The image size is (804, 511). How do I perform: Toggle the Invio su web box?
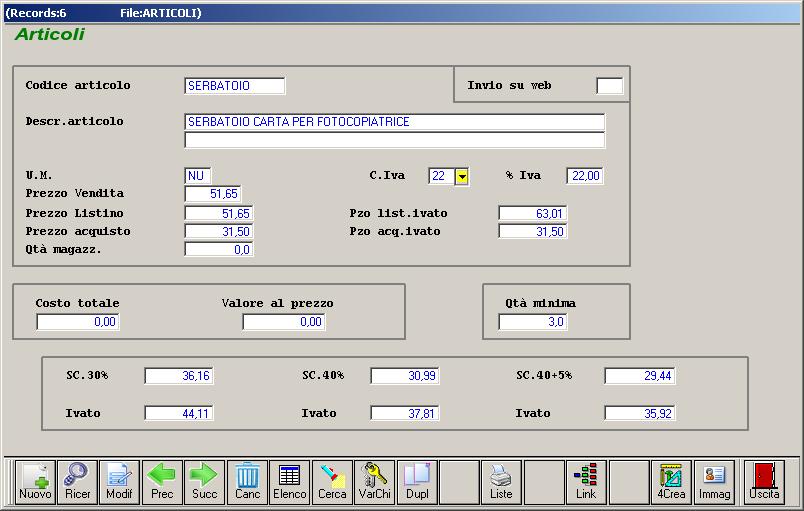point(610,86)
